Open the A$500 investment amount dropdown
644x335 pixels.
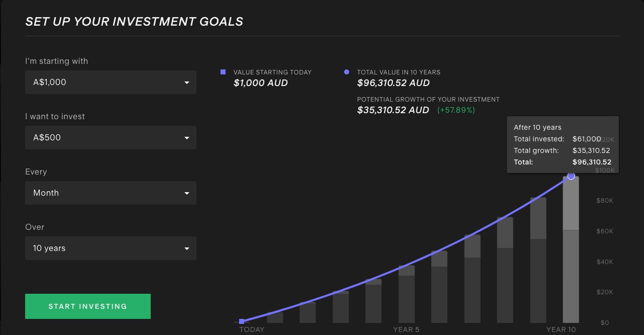pos(111,137)
